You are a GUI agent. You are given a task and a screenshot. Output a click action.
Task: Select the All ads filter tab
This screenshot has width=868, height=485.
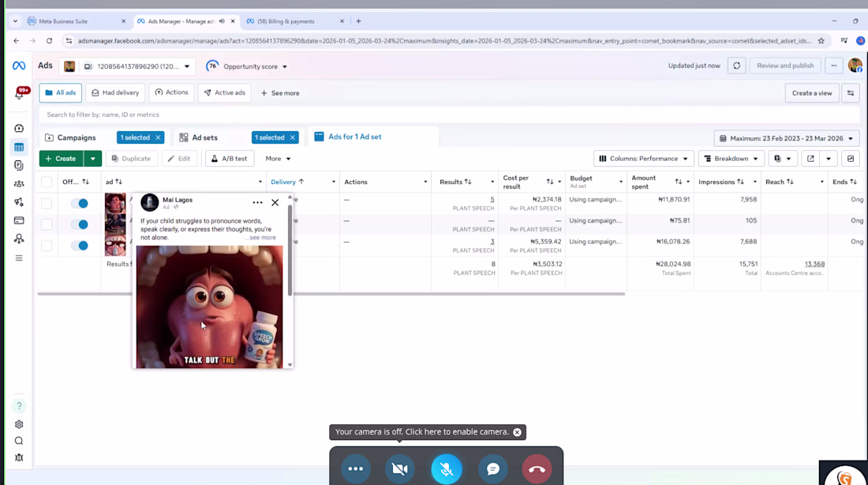click(x=60, y=93)
